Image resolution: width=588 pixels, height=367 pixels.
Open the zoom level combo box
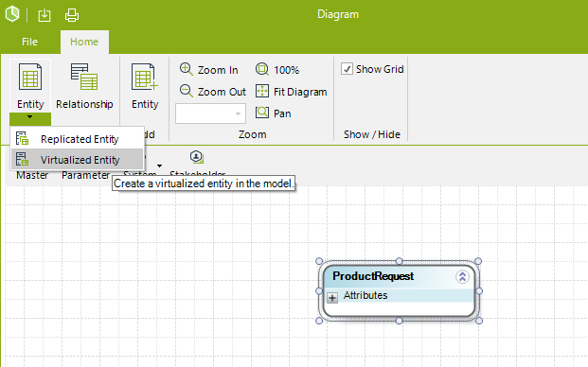tap(211, 114)
